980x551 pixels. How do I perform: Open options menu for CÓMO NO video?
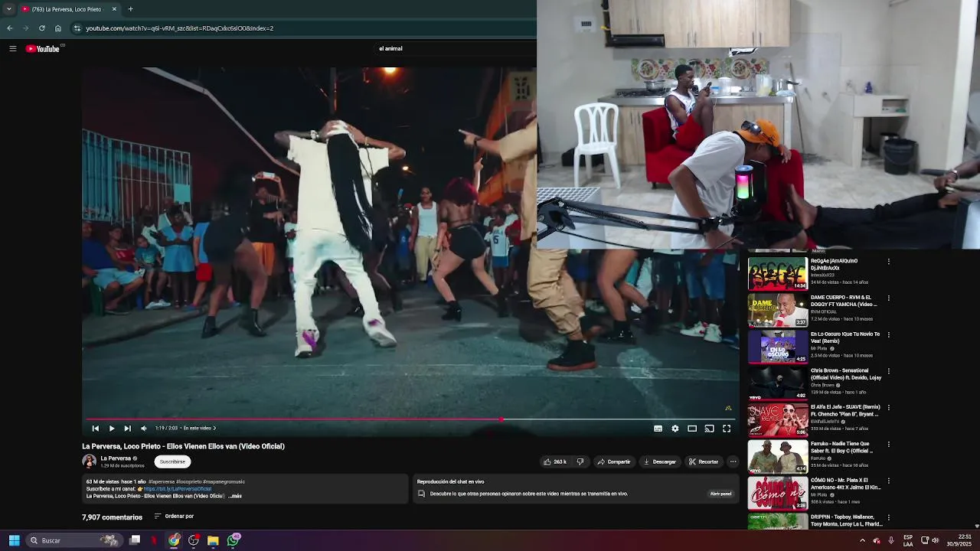pos(889,481)
